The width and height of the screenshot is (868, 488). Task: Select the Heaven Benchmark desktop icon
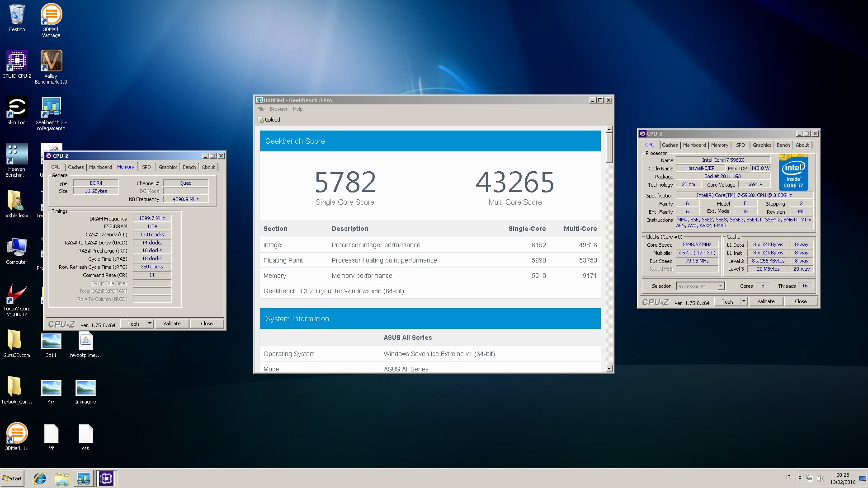[x=17, y=160]
